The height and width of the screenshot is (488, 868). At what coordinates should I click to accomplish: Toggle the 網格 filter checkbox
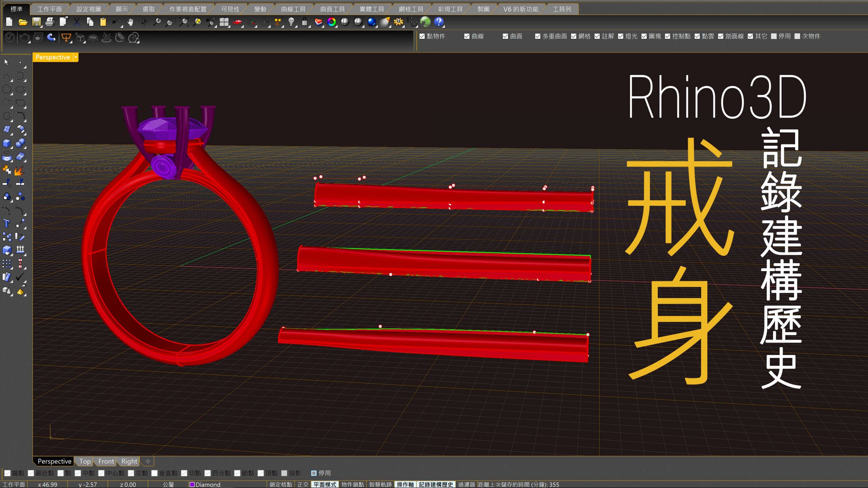click(x=574, y=36)
